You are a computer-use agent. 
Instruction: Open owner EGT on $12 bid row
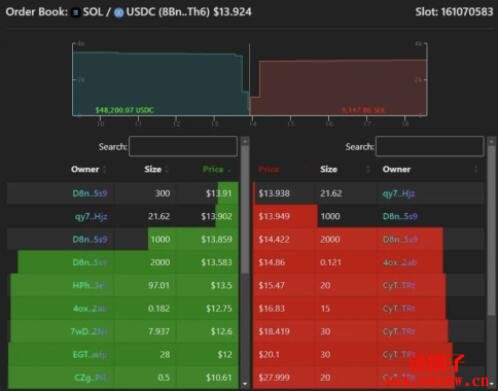90,354
